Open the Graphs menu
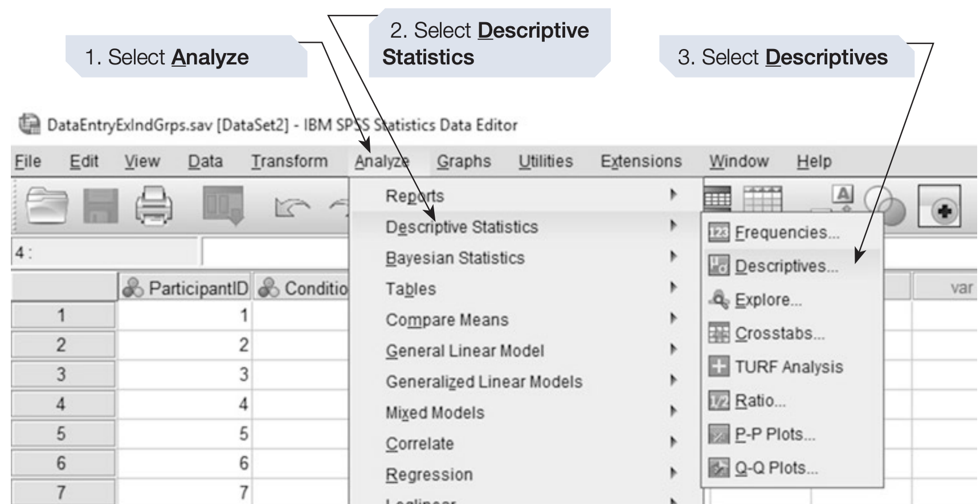This screenshot has height=504, width=980. [463, 161]
